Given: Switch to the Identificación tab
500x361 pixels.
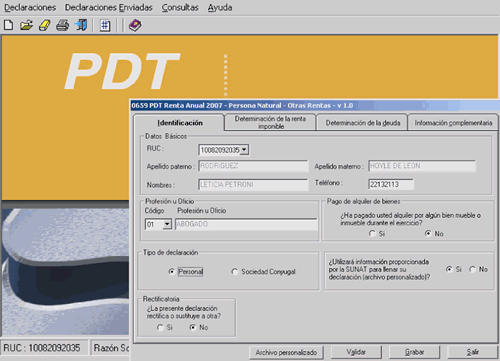Looking at the screenshot, I should pos(179,123).
